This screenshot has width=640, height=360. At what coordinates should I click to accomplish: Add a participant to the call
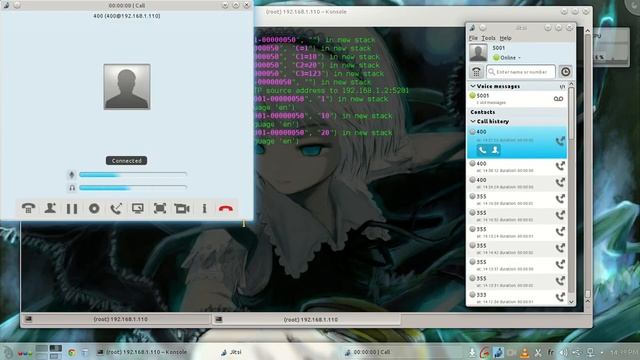(50, 208)
